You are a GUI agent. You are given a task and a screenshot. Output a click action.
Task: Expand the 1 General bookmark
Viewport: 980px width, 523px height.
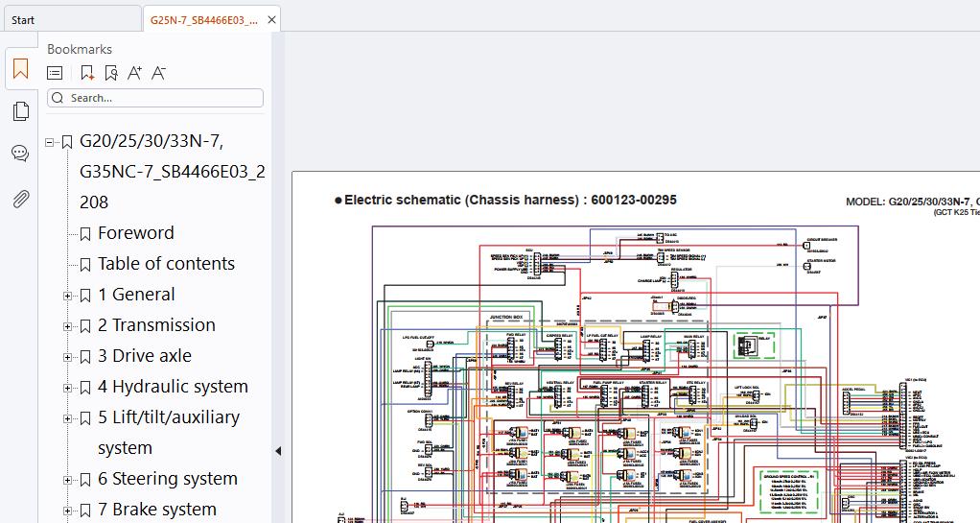(x=67, y=296)
